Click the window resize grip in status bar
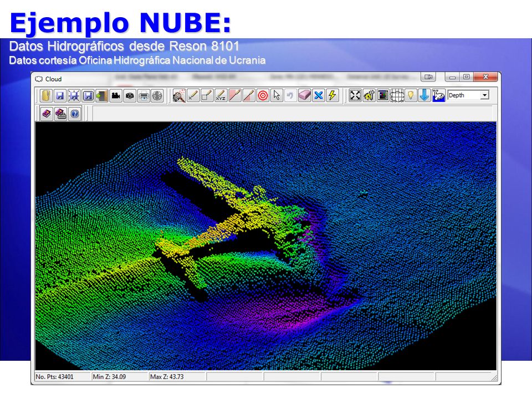 494,377
